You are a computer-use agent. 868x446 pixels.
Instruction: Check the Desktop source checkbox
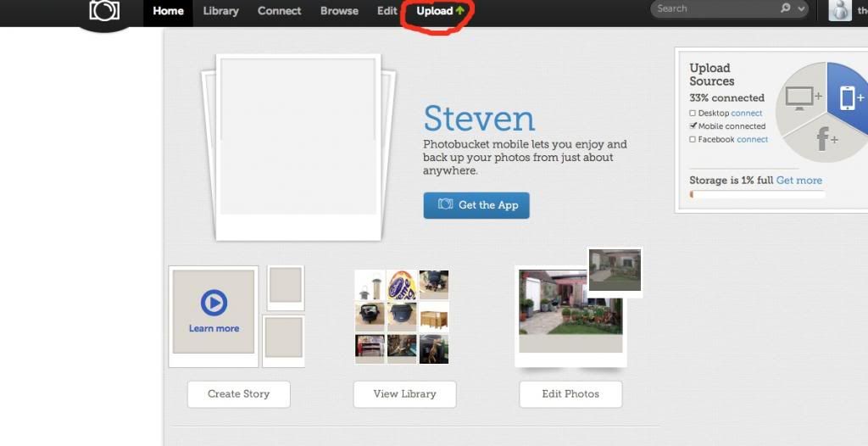coord(693,113)
